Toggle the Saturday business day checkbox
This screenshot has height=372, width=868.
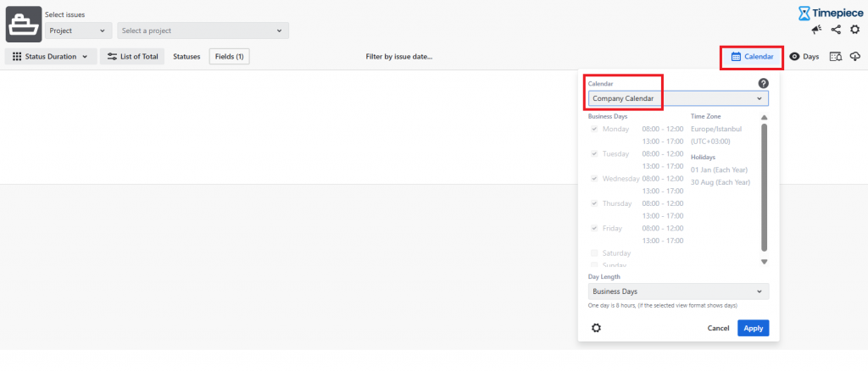[x=594, y=253]
